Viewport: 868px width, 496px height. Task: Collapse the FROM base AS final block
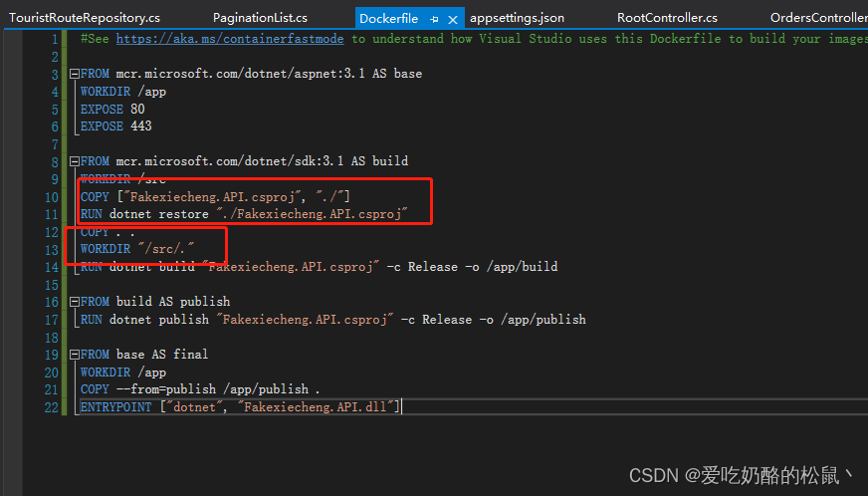coord(75,355)
